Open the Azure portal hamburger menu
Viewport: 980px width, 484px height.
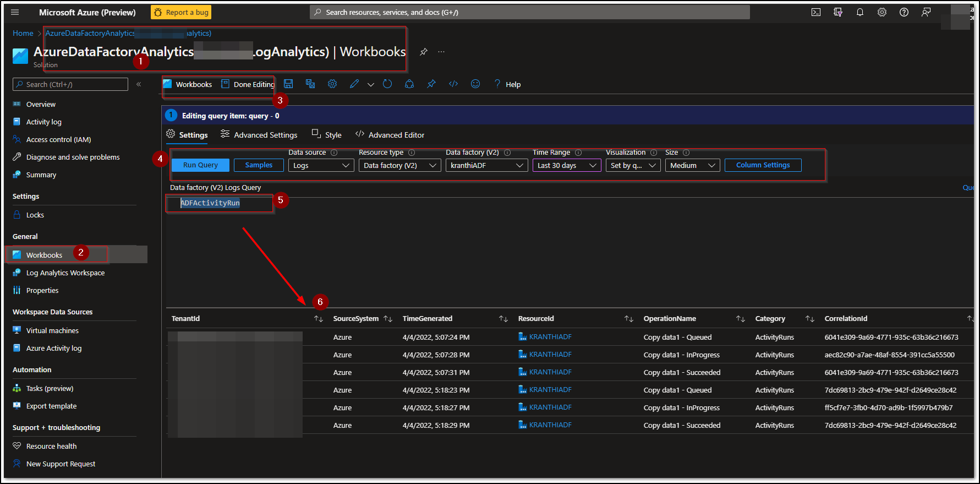point(15,12)
